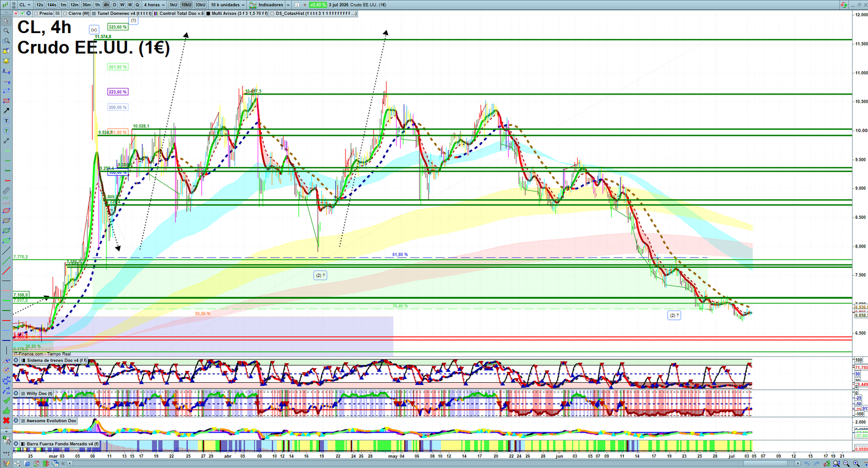
Task: Expand more left-toolbar tools chevron
Action: pyautogui.click(x=6, y=431)
